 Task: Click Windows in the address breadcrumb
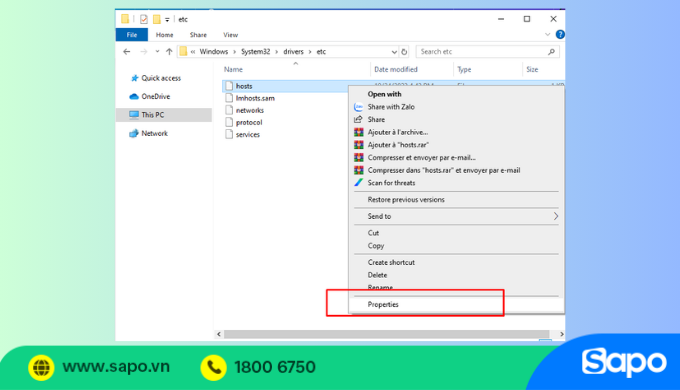click(x=213, y=52)
